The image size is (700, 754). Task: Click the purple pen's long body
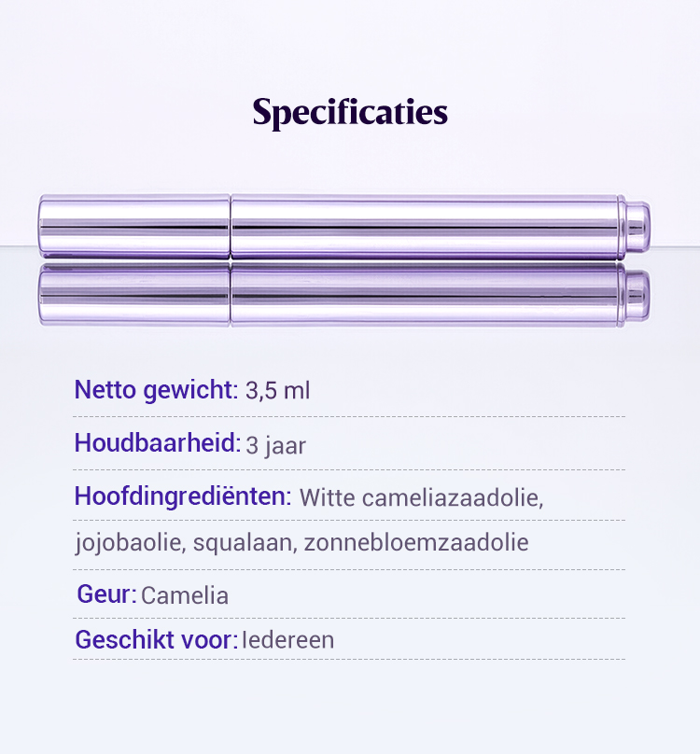(427, 226)
